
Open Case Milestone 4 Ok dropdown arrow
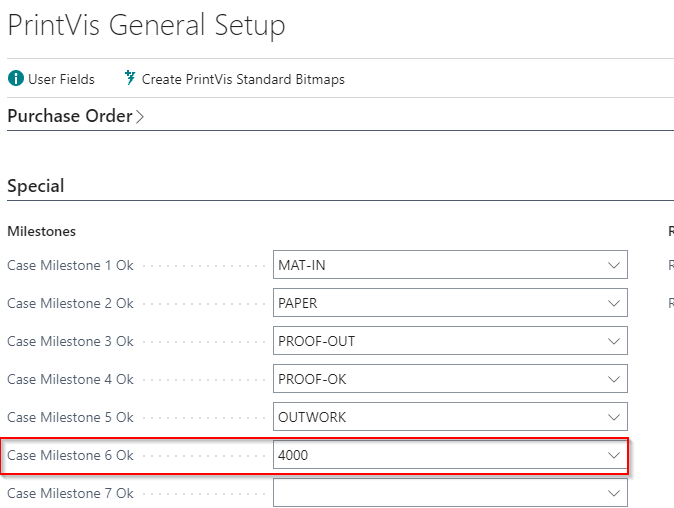tap(614, 379)
